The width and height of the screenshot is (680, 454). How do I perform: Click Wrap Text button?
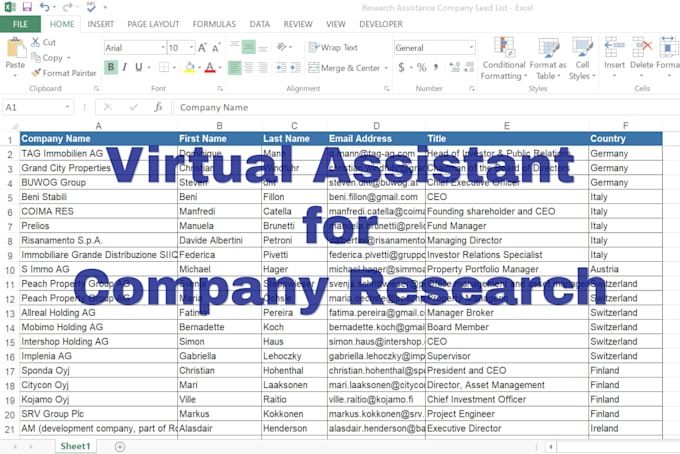[333, 47]
